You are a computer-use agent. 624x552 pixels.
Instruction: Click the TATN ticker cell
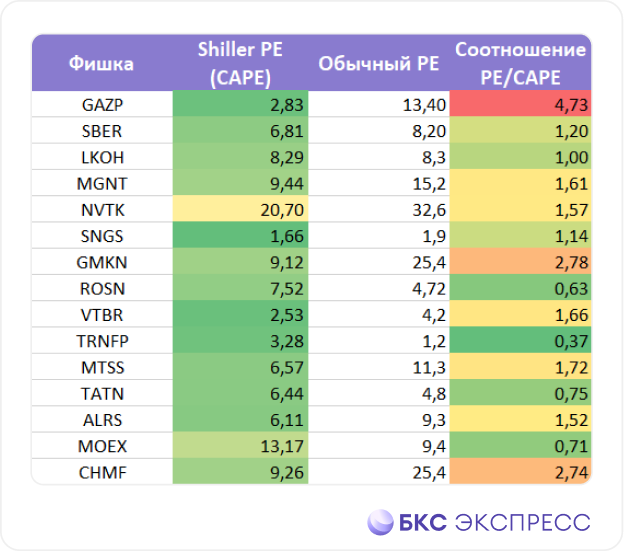tap(102, 393)
